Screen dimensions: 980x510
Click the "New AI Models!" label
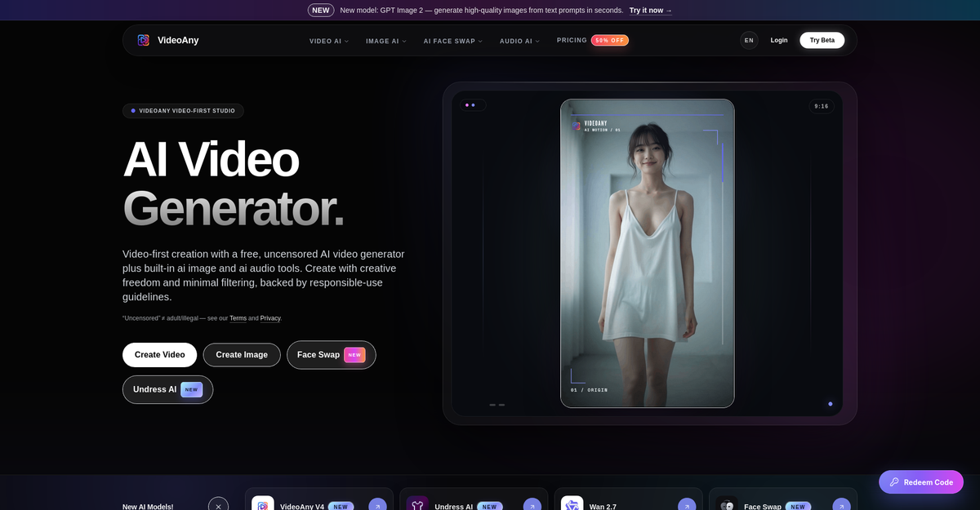(x=148, y=507)
